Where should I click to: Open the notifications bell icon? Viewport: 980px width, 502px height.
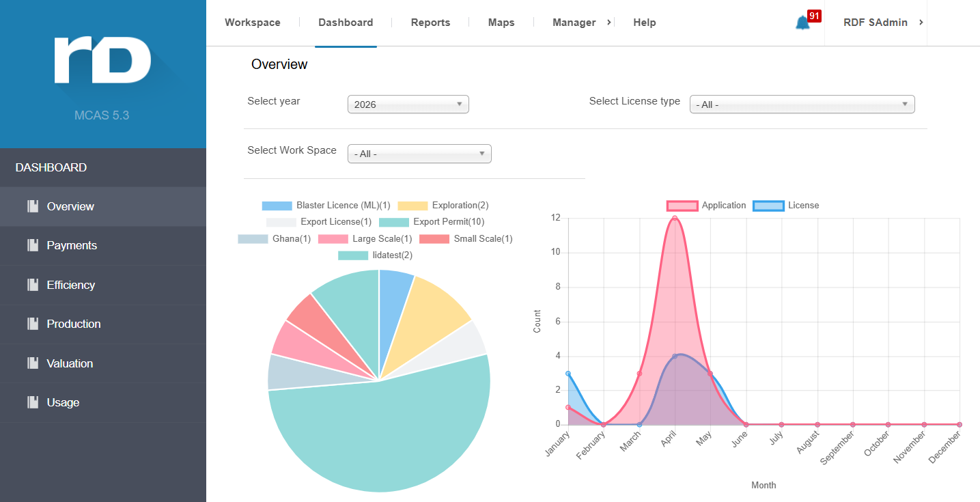click(x=802, y=23)
